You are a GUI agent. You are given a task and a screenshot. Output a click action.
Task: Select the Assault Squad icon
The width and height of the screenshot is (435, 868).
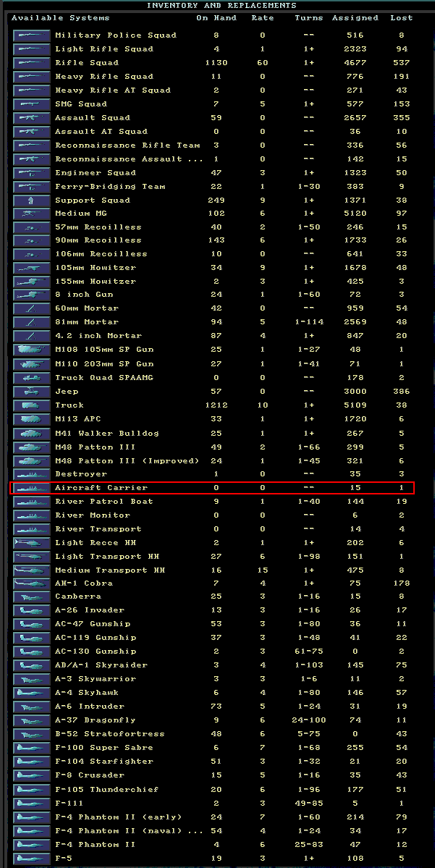tap(32, 118)
